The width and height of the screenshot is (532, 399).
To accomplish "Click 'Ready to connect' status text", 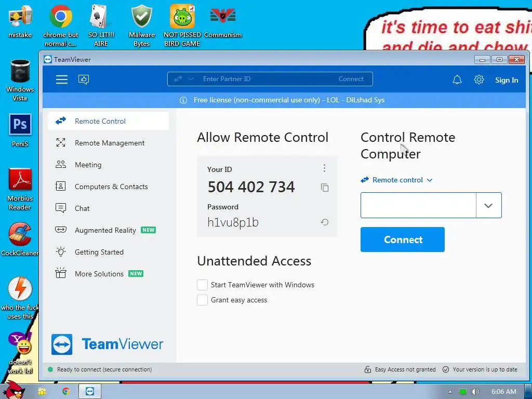I will [104, 369].
